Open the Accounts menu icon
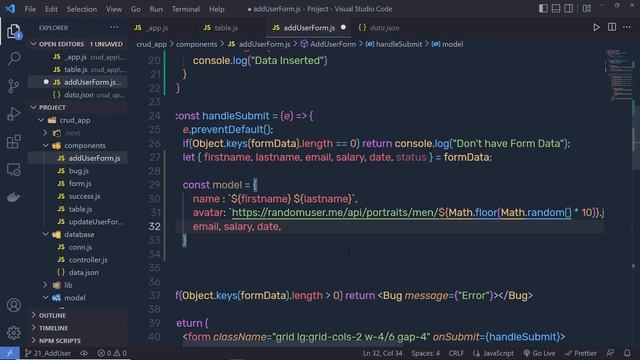Screen dimensions: 640x360 coord(13,305)
